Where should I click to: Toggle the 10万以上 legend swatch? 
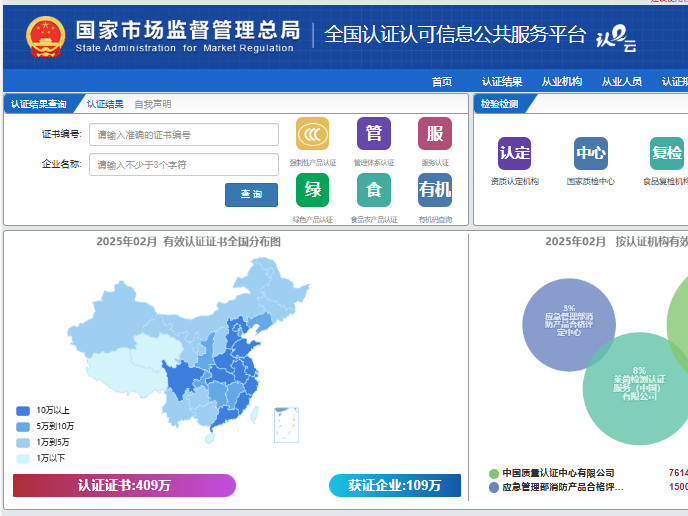(23, 411)
